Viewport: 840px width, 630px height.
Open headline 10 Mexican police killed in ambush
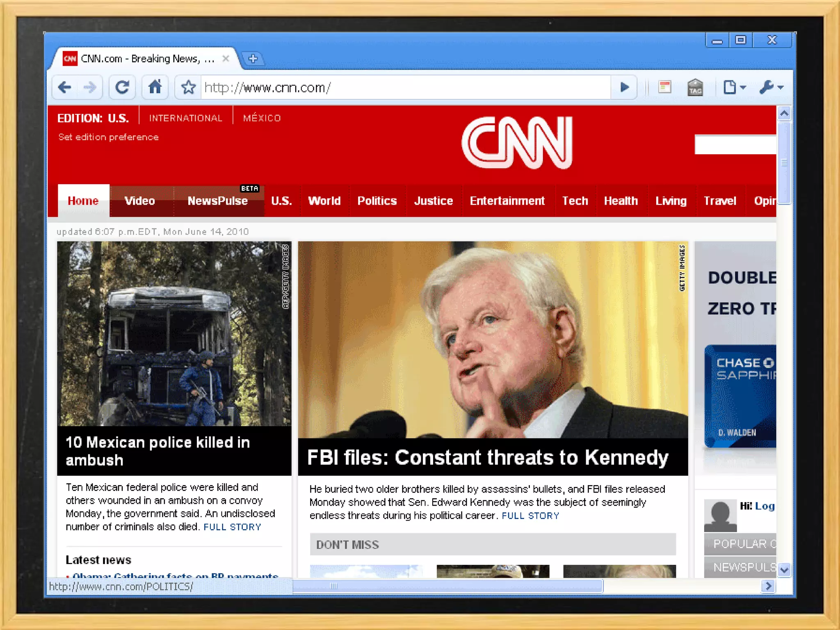click(158, 451)
